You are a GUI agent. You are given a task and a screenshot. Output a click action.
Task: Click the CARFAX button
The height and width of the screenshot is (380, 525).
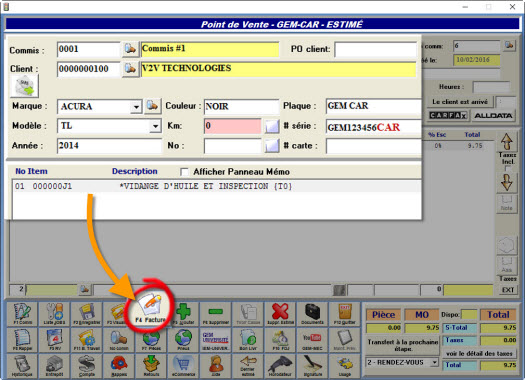pyautogui.click(x=448, y=116)
